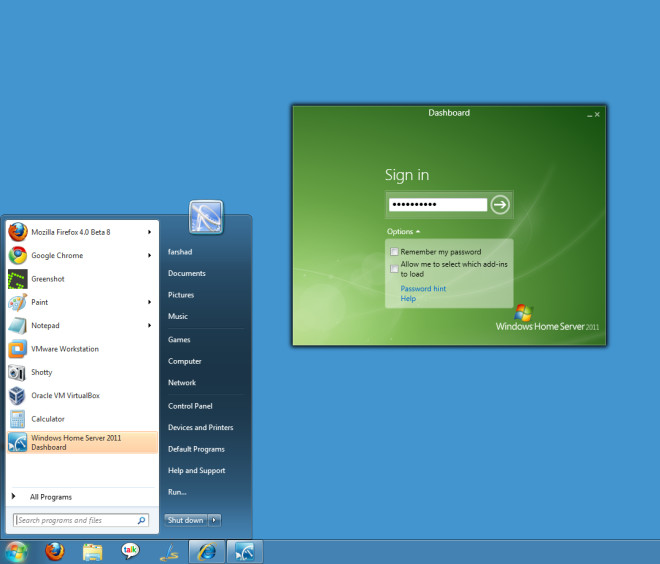
Task: Open Documents from Start menu
Action: coord(186,273)
